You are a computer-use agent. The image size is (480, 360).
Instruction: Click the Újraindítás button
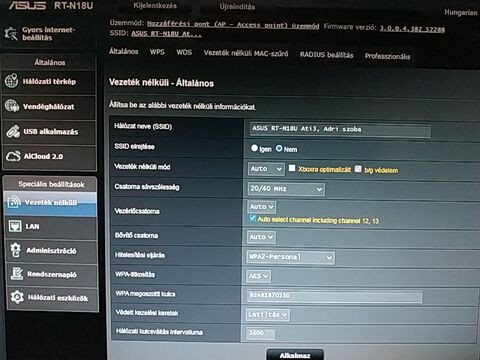pos(237,7)
